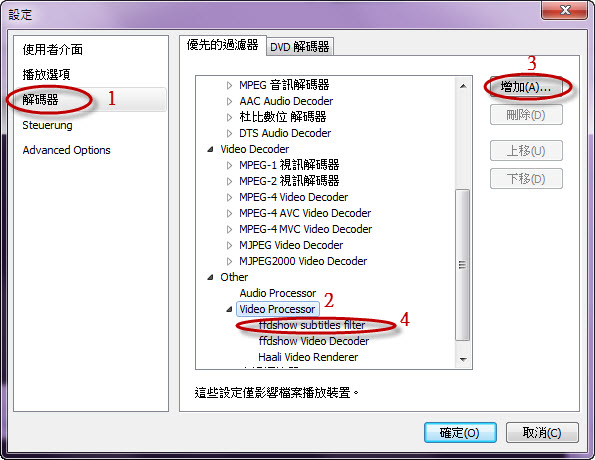Select ffdshow subtitles filter item
The image size is (595, 460).
[312, 325]
